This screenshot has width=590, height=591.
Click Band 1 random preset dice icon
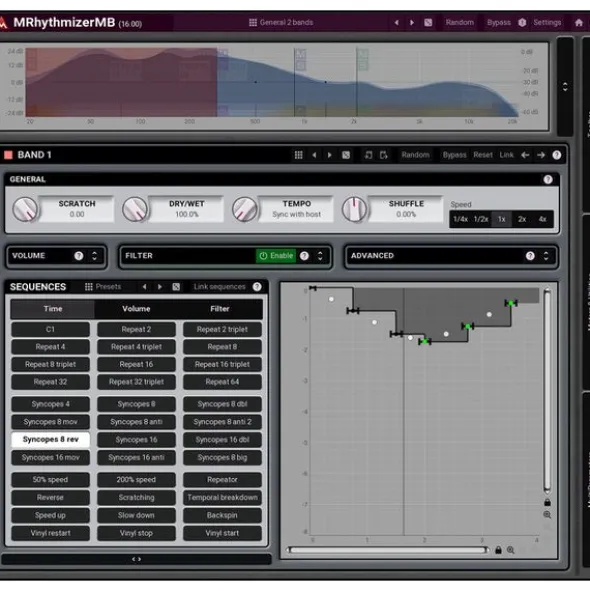click(346, 155)
